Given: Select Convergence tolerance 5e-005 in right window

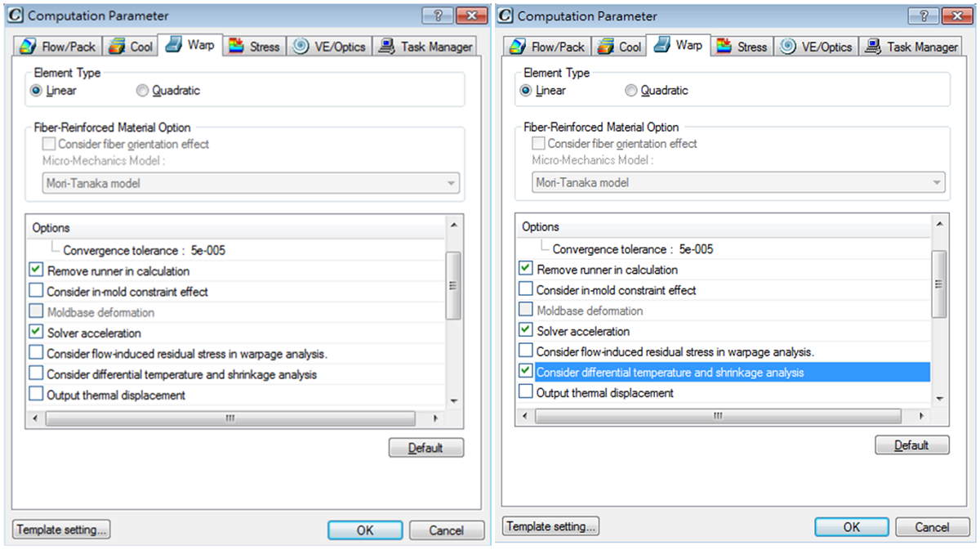Looking at the screenshot, I should tap(633, 248).
